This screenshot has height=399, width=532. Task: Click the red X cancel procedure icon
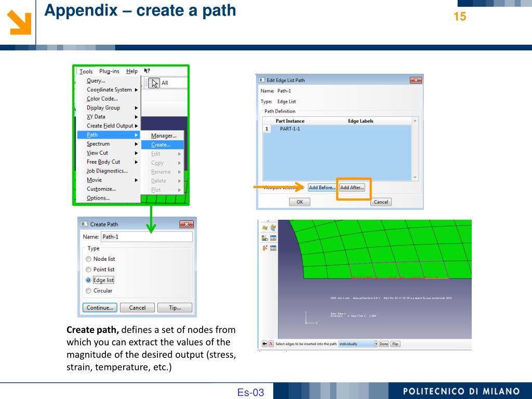point(271,344)
